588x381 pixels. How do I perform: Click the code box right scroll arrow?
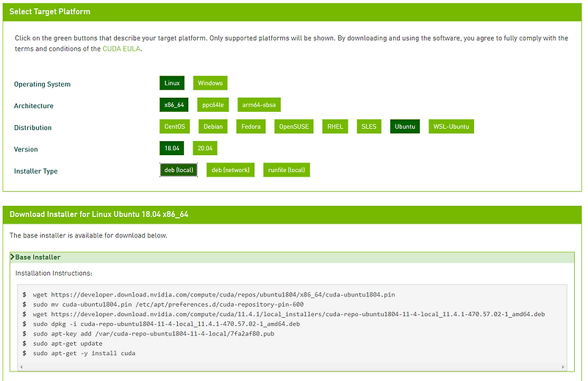pos(563,367)
